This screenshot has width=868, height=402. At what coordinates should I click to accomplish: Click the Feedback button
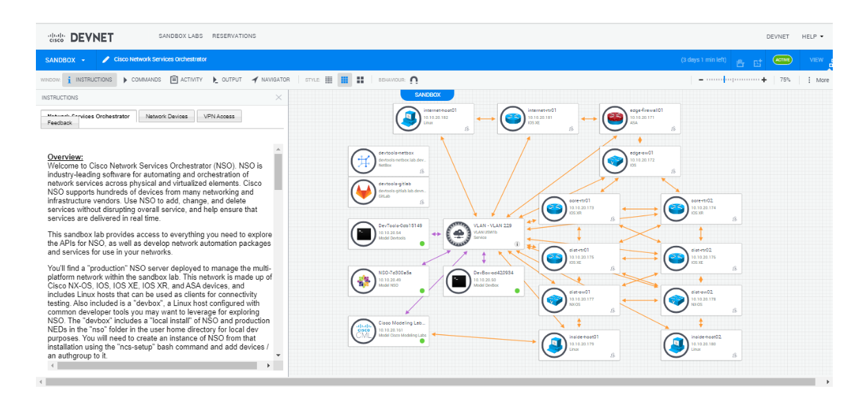59,122
